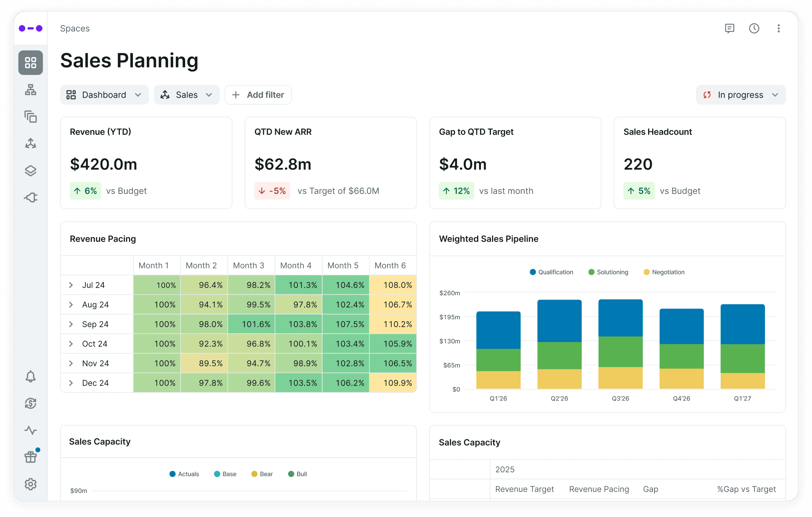Toggle Solutioning series in pipeline legend

[608, 272]
